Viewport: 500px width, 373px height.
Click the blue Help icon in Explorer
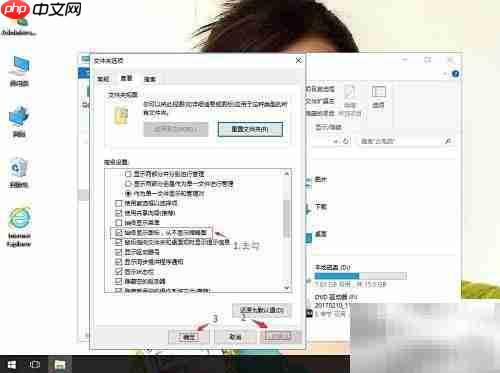pos(455,74)
